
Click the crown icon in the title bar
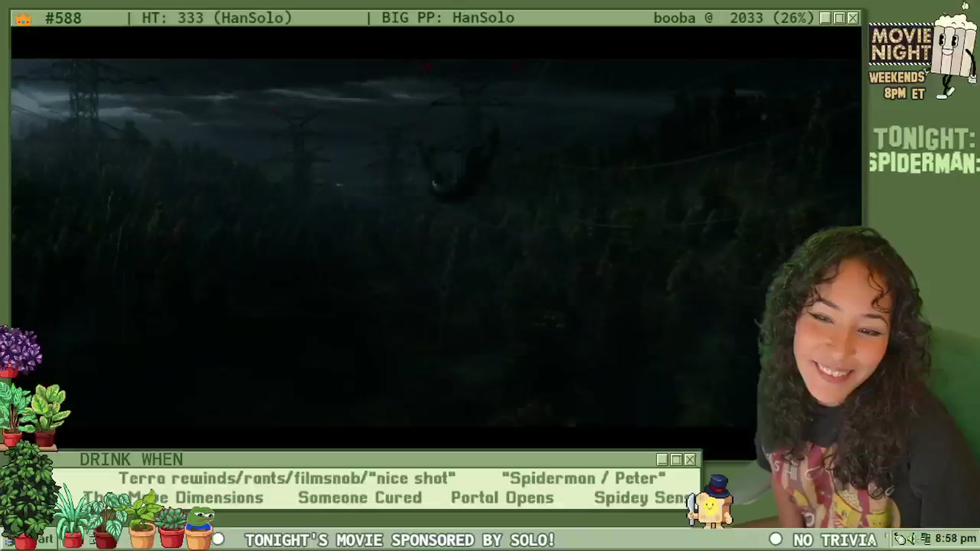coord(23,19)
